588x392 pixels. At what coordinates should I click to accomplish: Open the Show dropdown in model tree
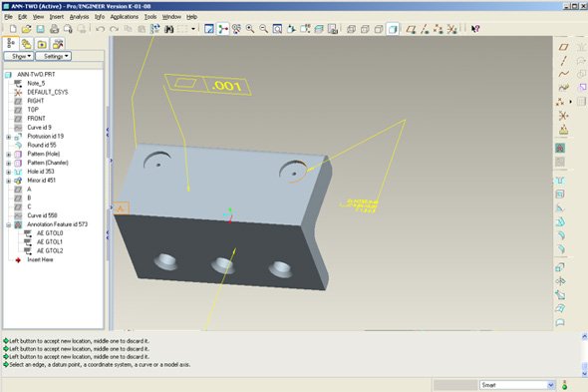[x=19, y=56]
